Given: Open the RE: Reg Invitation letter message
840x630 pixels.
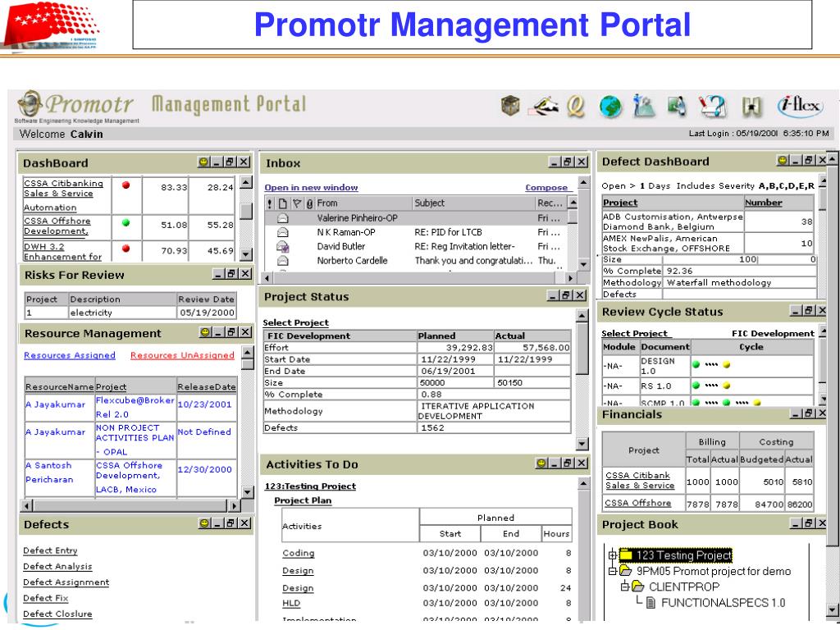Looking at the screenshot, I should 465,246.
